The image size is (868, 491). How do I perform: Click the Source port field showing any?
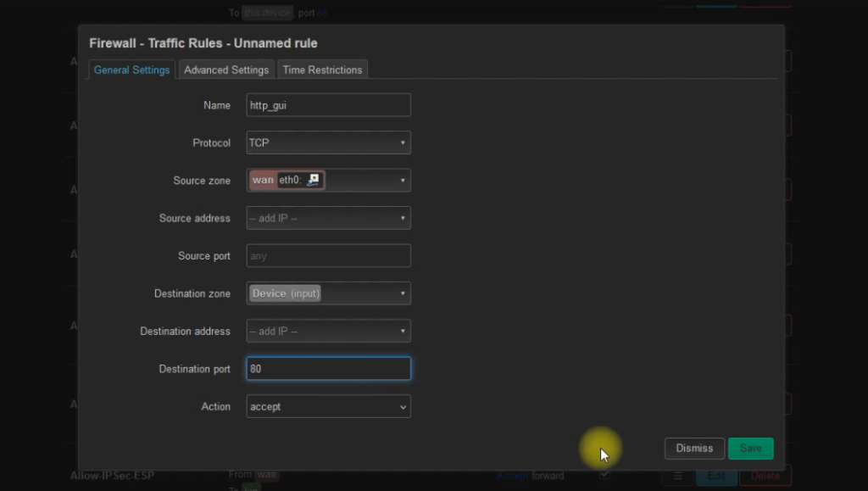(x=328, y=255)
